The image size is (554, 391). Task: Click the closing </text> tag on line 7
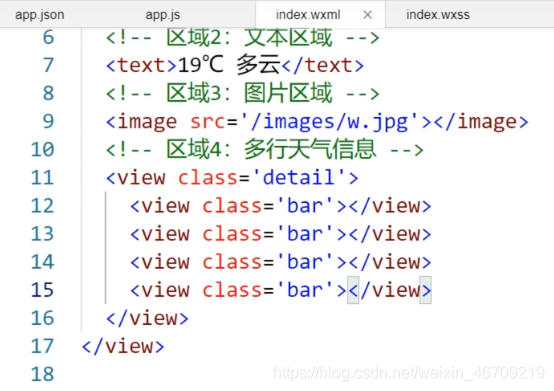(x=323, y=65)
